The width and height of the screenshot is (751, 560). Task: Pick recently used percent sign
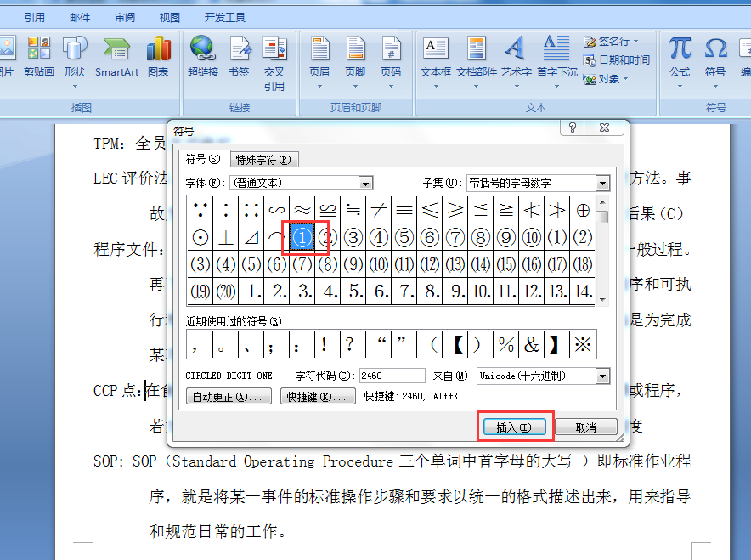click(505, 344)
